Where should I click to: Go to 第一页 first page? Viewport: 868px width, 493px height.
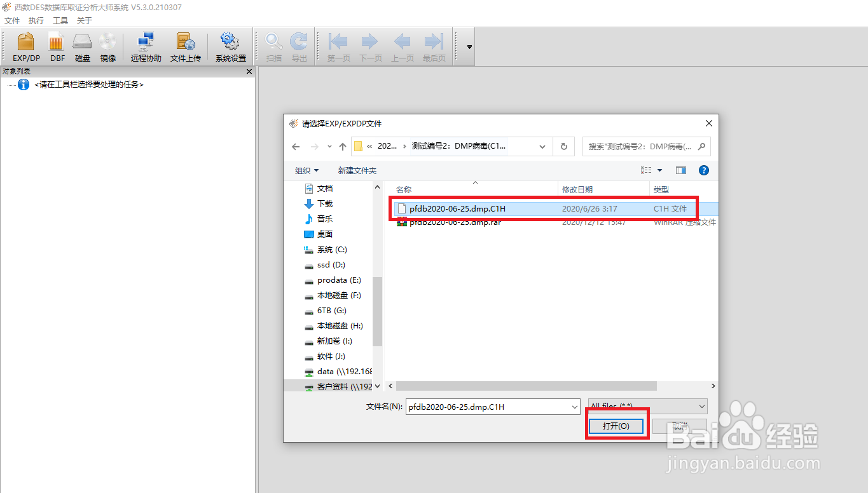coord(338,48)
